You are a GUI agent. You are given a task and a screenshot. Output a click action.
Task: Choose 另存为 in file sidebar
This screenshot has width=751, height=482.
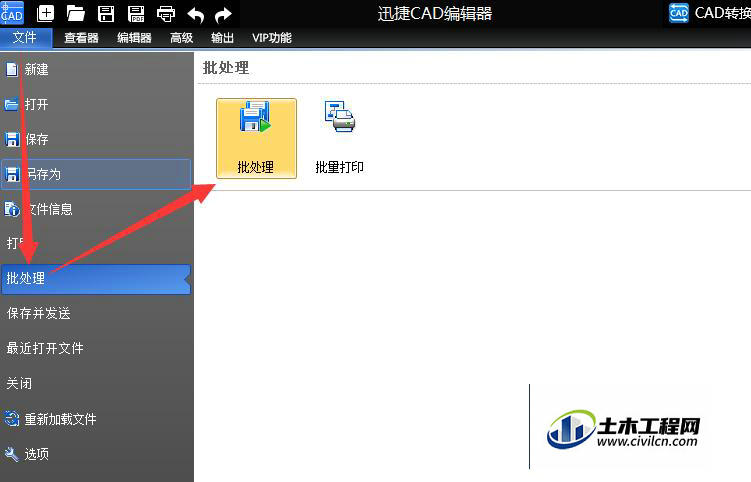pos(96,174)
